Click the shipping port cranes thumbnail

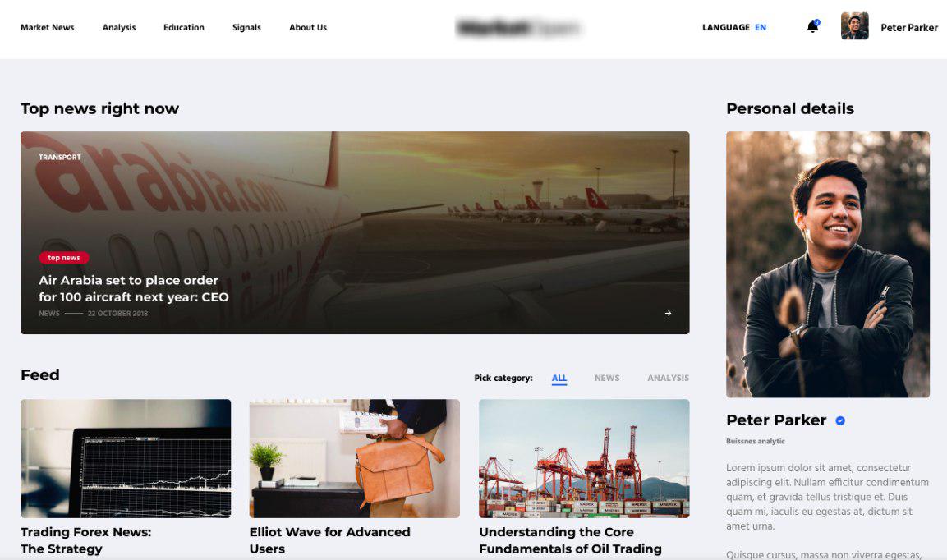point(584,458)
